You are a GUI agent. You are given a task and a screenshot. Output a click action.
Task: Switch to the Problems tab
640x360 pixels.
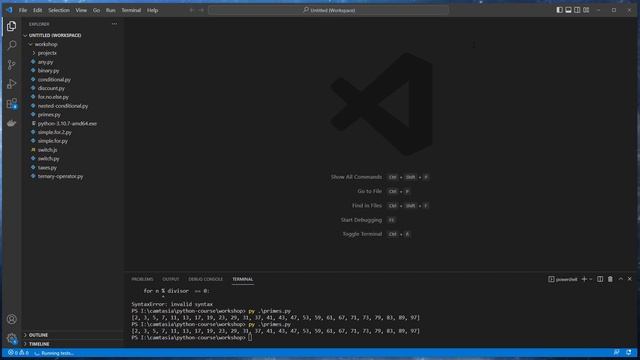pyautogui.click(x=142, y=279)
